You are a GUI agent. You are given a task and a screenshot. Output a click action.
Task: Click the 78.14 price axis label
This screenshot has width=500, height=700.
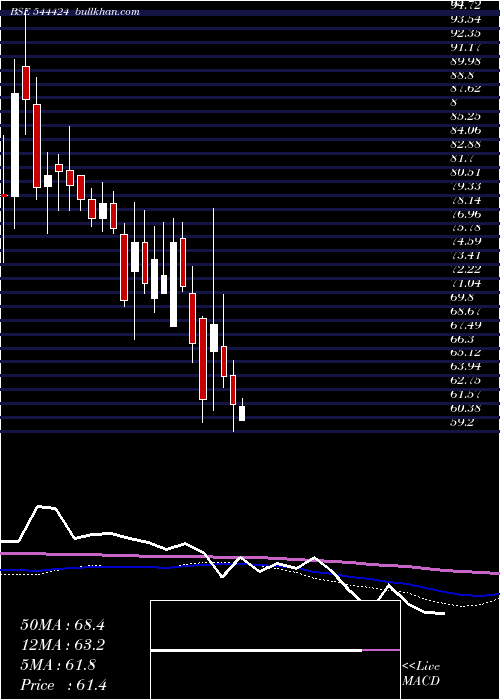pos(466,200)
